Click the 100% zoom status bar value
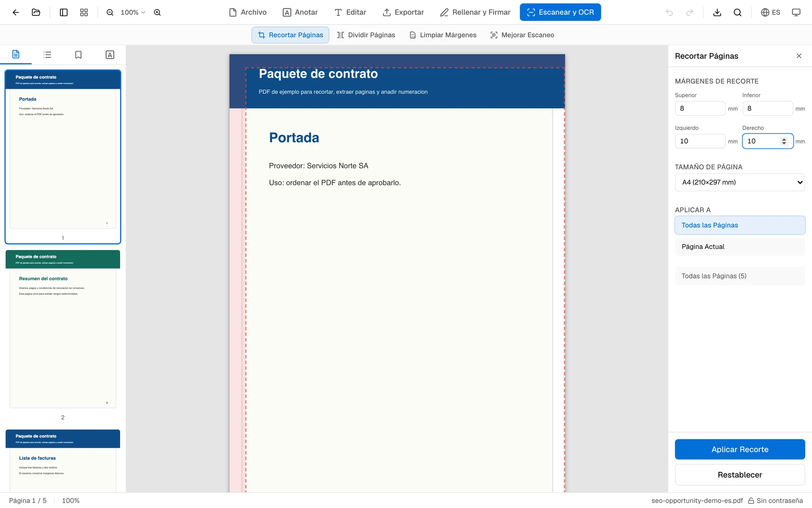The height and width of the screenshot is (508, 812). (71, 500)
